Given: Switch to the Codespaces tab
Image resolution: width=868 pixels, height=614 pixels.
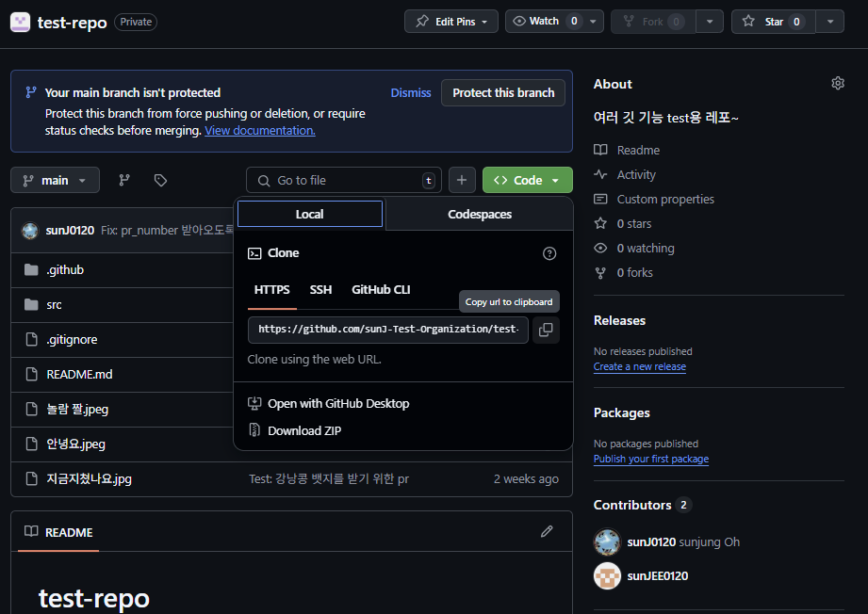Looking at the screenshot, I should [x=480, y=214].
